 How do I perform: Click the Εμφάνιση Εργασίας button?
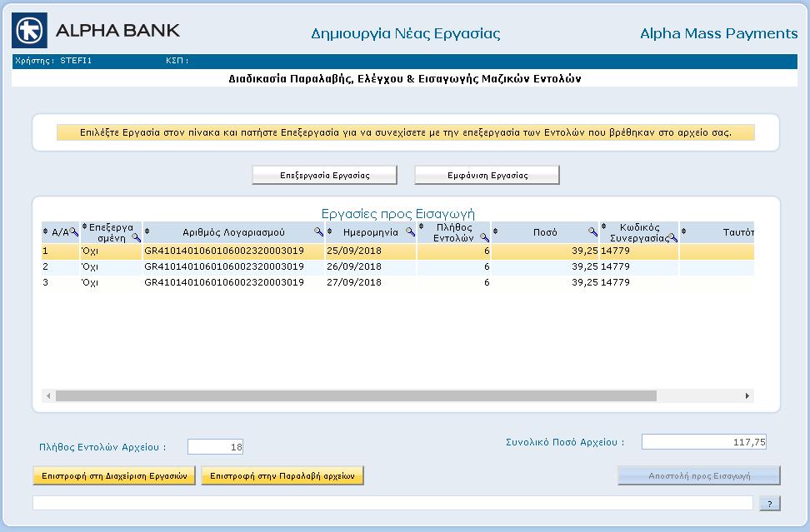487,176
